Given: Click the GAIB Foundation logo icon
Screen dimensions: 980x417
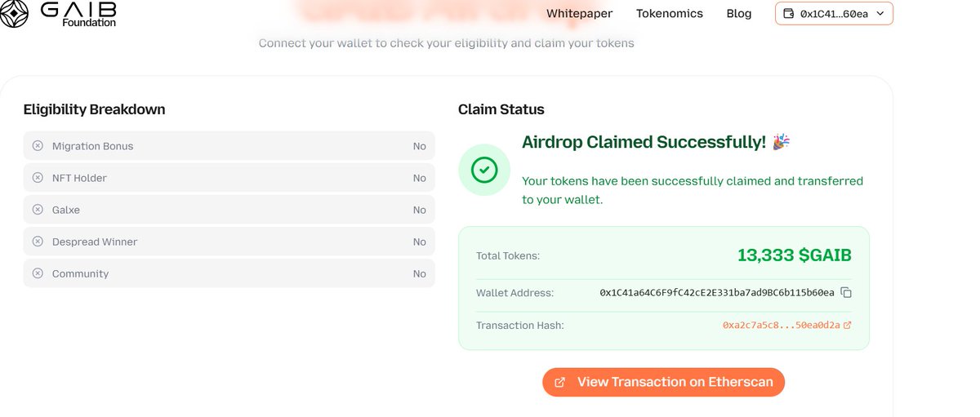Looking at the screenshot, I should point(15,13).
